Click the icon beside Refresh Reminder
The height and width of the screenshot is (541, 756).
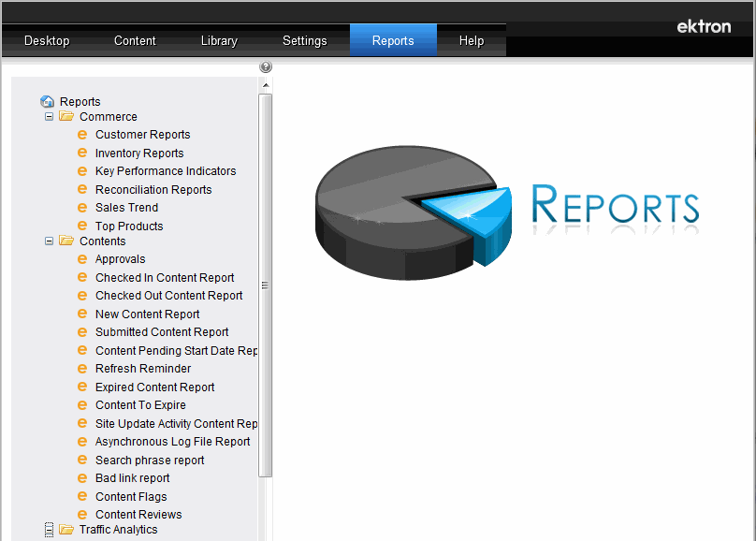(82, 369)
